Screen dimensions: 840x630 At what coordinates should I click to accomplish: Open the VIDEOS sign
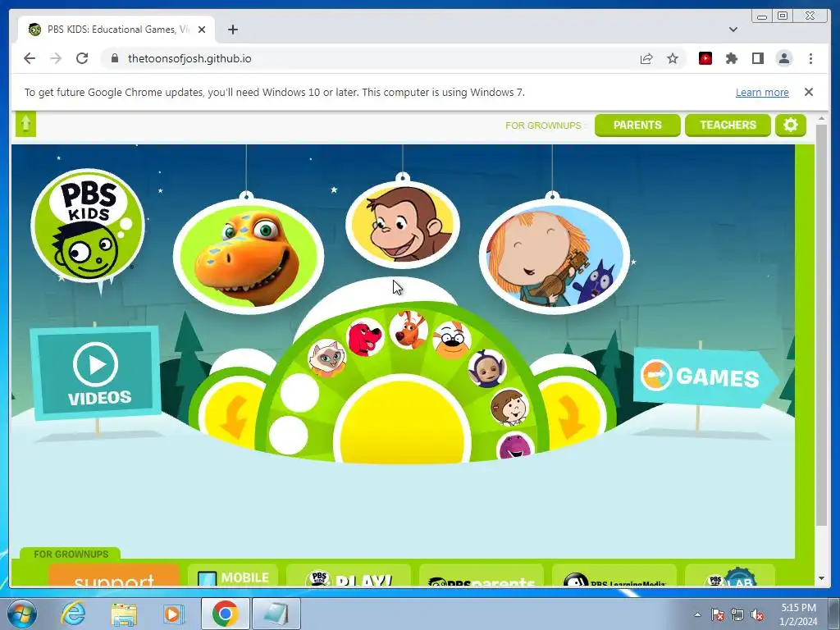tap(96, 373)
